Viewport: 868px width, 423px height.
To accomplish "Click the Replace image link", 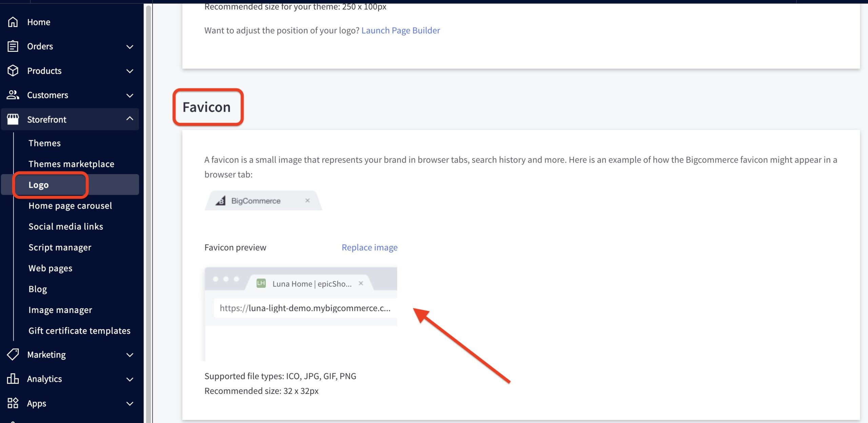I will pos(369,248).
